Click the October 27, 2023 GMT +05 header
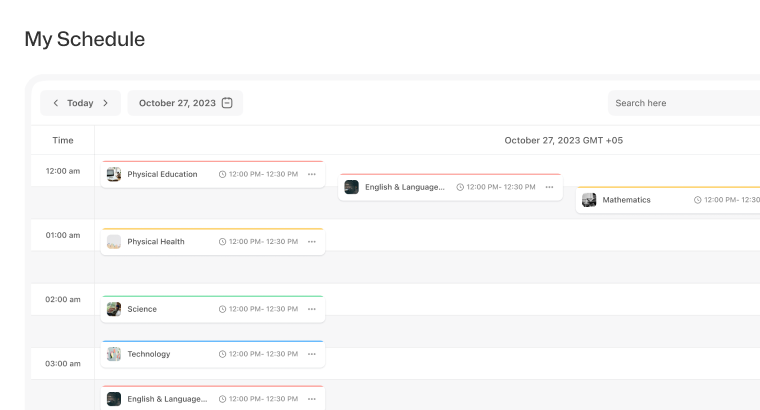 (x=563, y=140)
